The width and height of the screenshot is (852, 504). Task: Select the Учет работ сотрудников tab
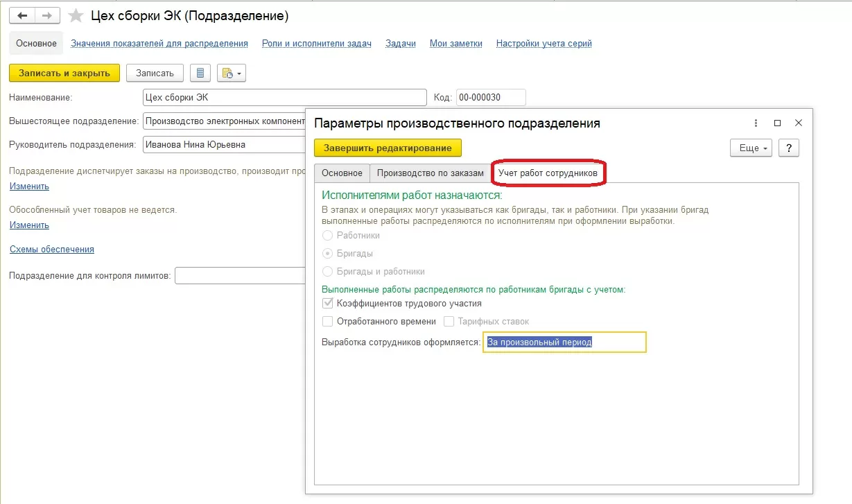coord(548,173)
